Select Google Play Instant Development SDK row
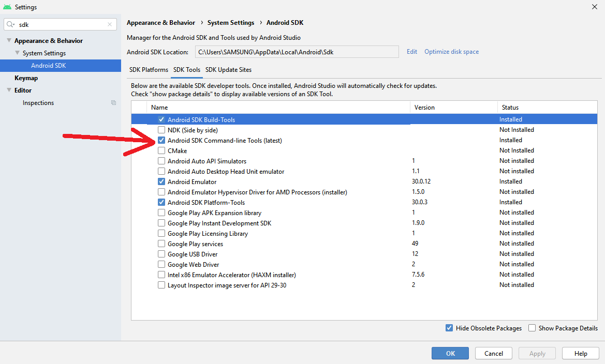The width and height of the screenshot is (605, 364). [x=364, y=223]
